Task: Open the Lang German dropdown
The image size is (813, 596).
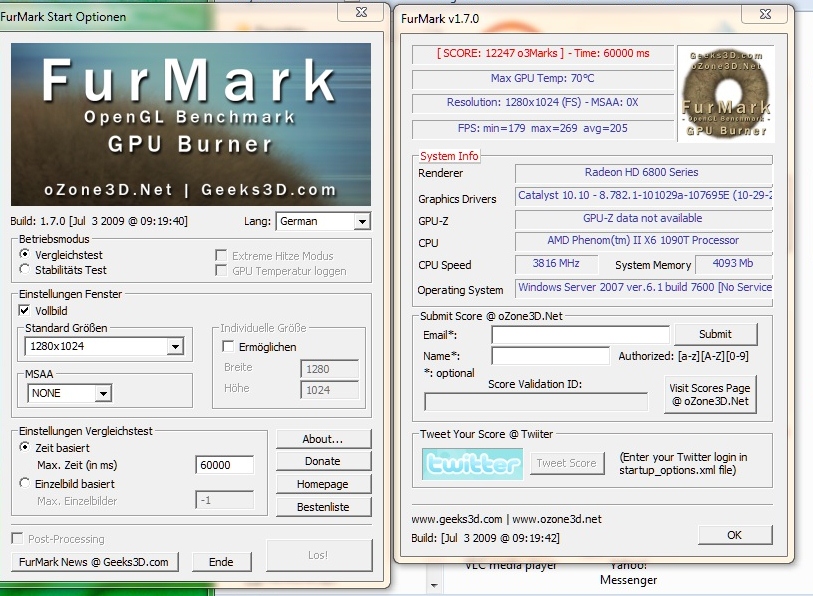Action: (x=323, y=221)
